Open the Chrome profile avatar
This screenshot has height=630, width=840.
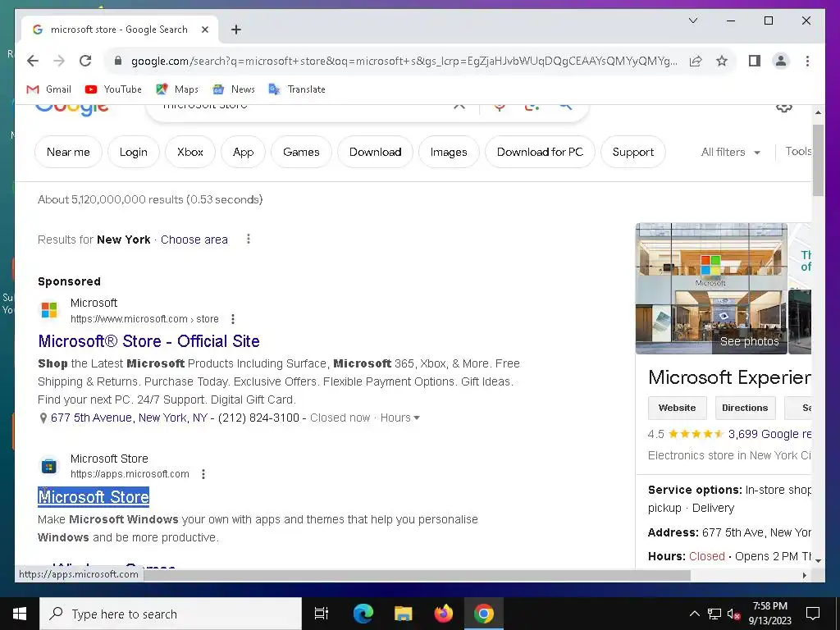coord(781,61)
